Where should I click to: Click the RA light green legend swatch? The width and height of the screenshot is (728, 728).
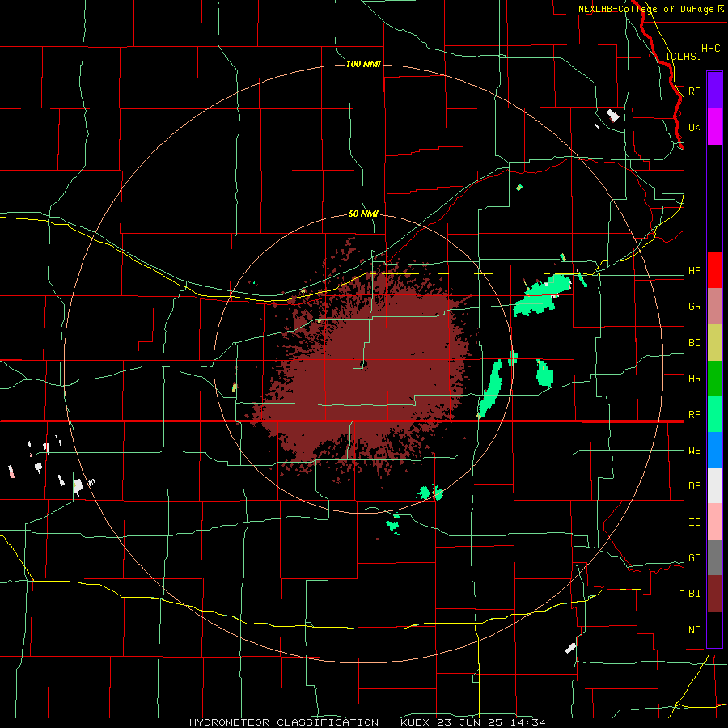click(x=714, y=414)
